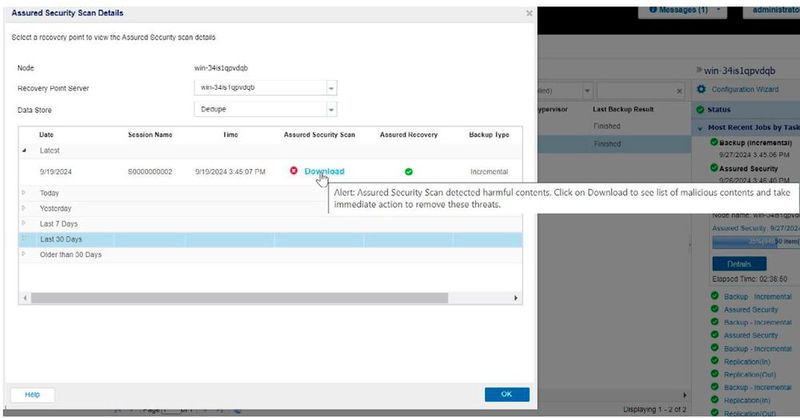Open Messages (1) in the header
This screenshot has height=418, width=800.
click(x=683, y=10)
